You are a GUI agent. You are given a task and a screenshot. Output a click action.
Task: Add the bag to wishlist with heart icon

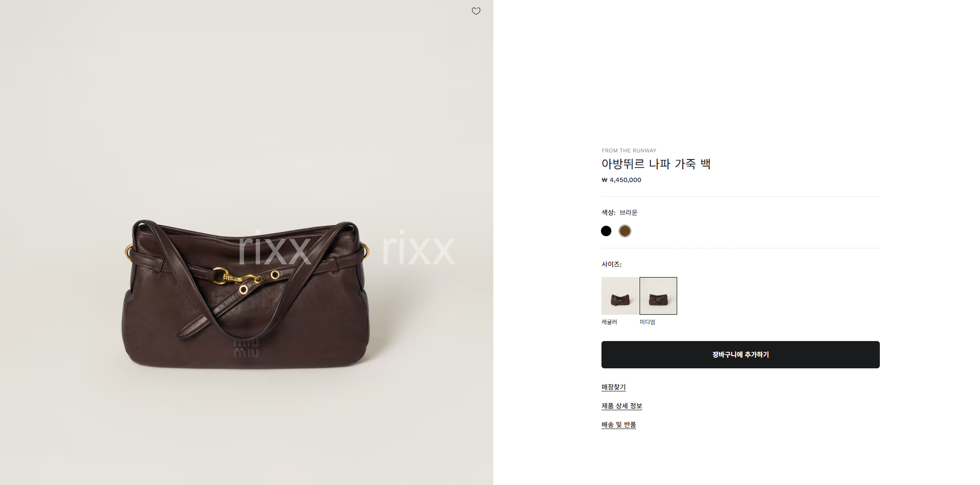pyautogui.click(x=476, y=11)
